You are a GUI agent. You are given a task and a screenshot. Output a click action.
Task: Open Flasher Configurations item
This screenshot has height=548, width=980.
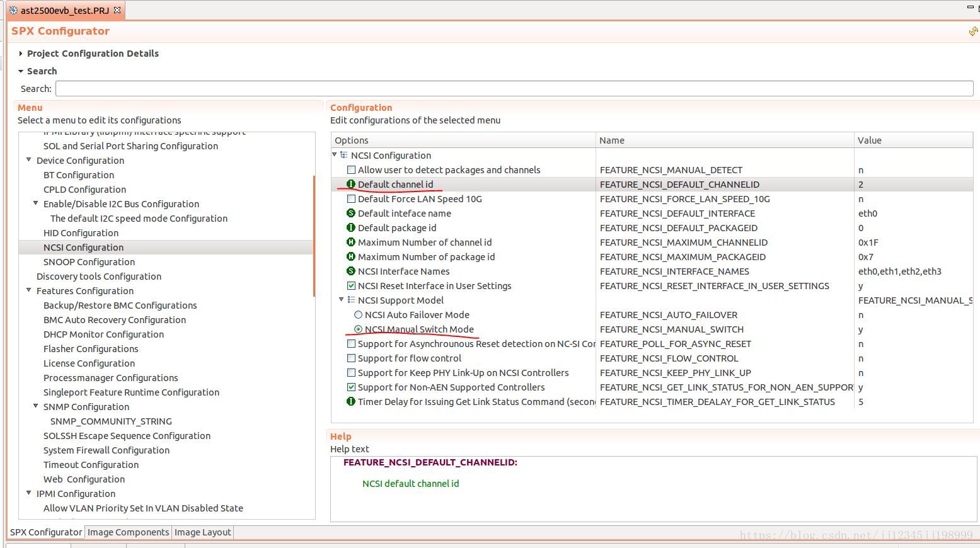[91, 349]
